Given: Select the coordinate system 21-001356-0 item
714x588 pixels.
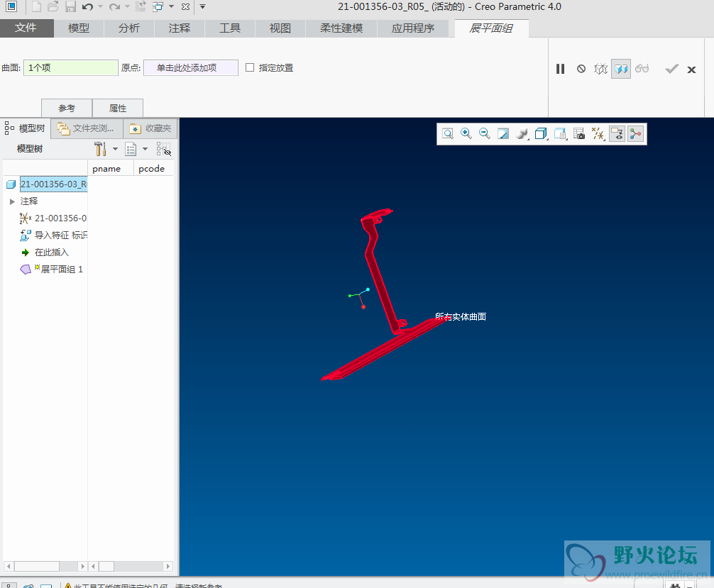Looking at the screenshot, I should click(x=53, y=218).
